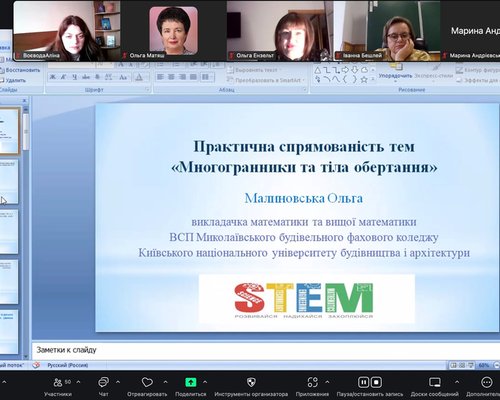
Task: Start slide show from status bar
Action: click(x=470, y=365)
